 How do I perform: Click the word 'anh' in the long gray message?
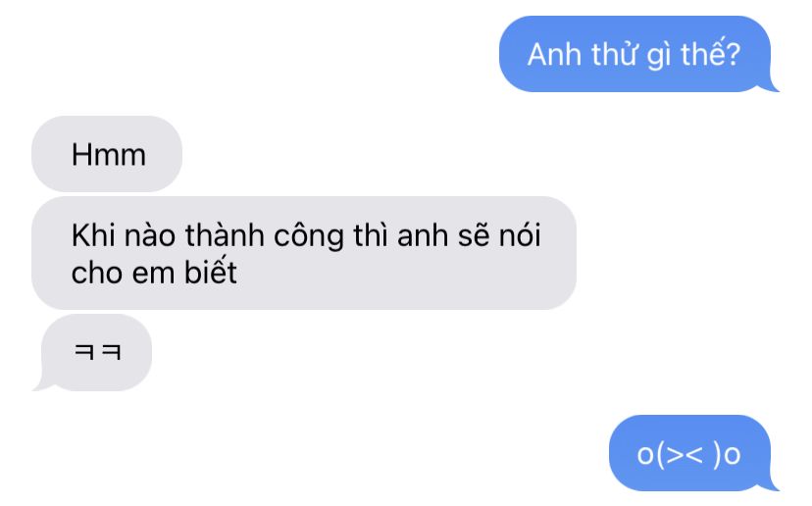(x=423, y=235)
